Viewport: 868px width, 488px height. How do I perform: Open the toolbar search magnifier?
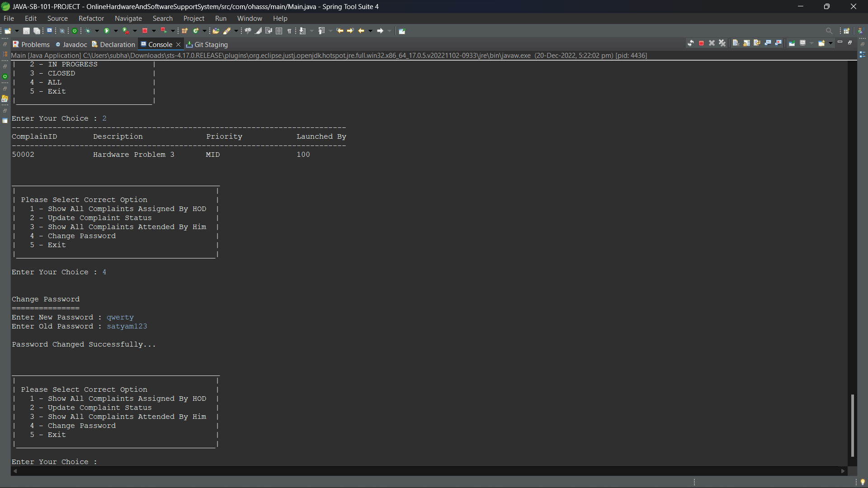pos(829,31)
